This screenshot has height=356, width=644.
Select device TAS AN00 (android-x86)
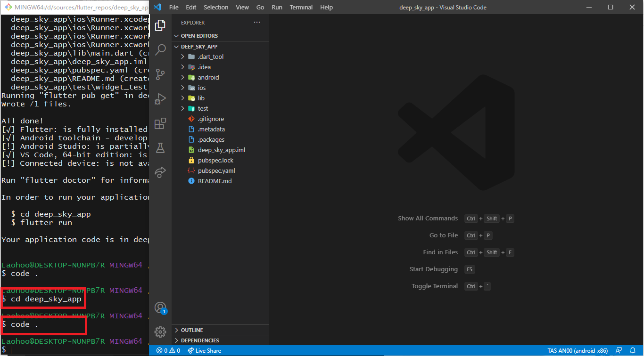(578, 351)
